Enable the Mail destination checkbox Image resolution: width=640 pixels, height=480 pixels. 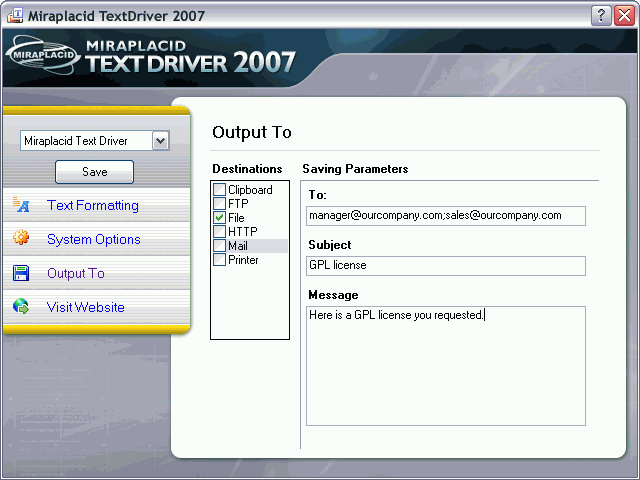click(x=220, y=246)
